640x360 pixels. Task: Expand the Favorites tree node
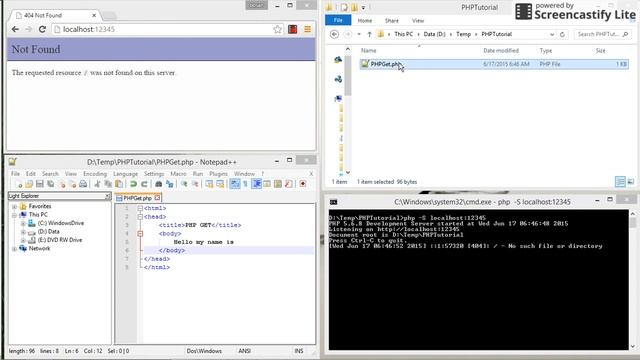14,207
